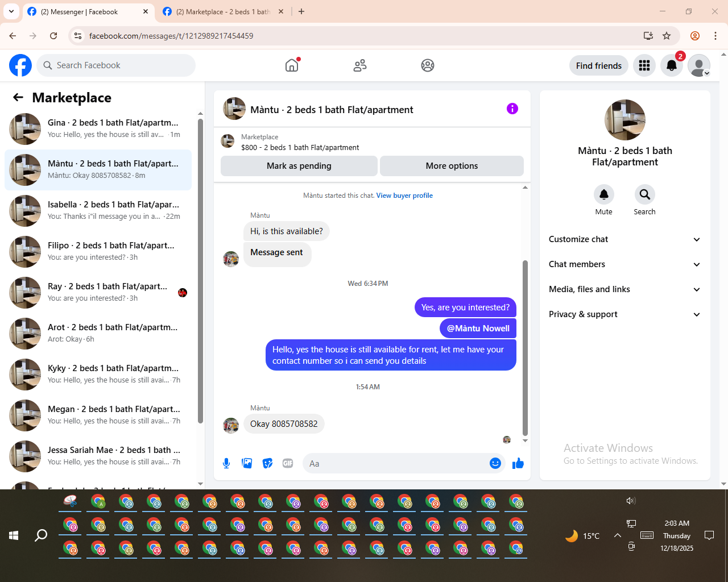Go to the Home feed icon

tap(292, 65)
